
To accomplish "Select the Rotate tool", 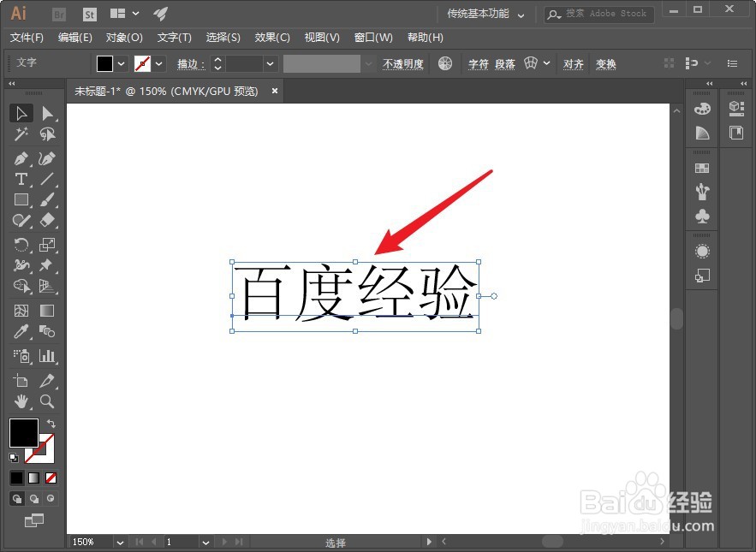I will tap(21, 245).
